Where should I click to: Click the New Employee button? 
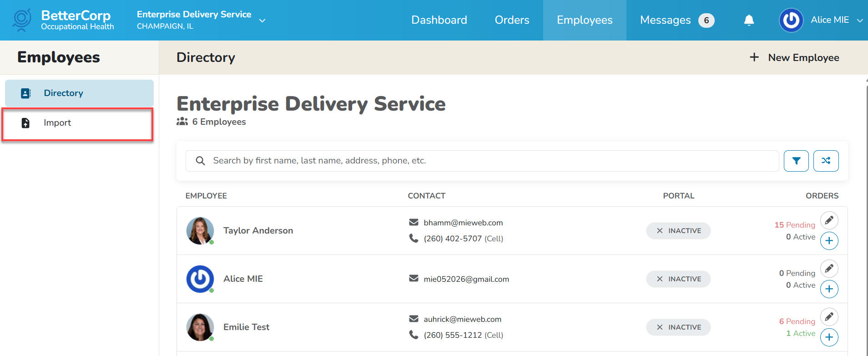tap(794, 57)
